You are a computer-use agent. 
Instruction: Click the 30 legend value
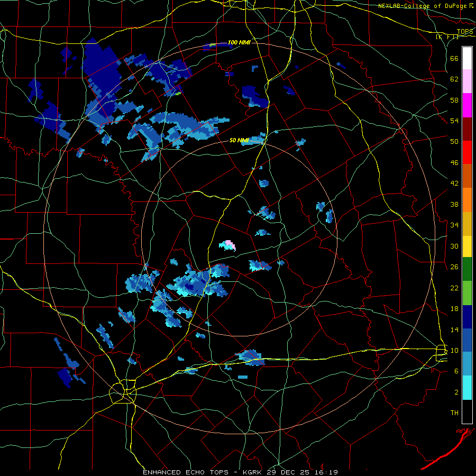coord(454,246)
